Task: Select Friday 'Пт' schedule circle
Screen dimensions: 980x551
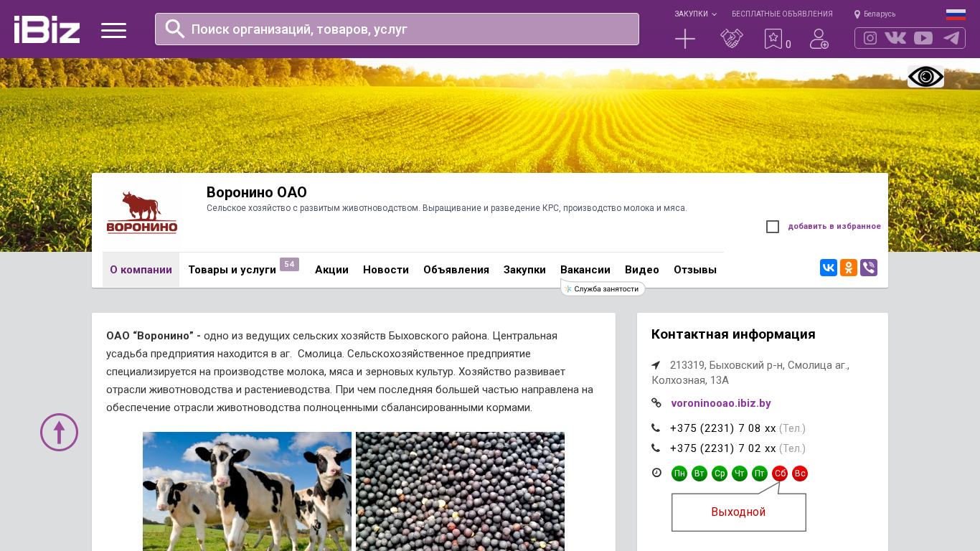Action: [760, 474]
